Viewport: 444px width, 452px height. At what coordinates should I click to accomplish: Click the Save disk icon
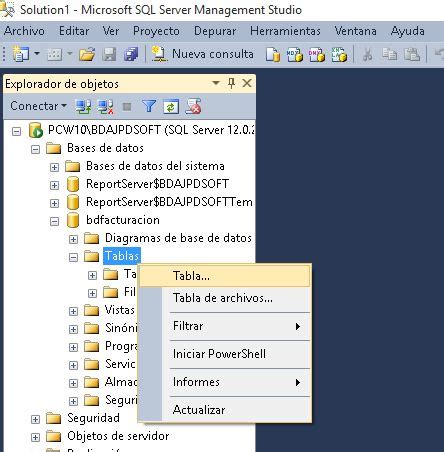coord(109,54)
